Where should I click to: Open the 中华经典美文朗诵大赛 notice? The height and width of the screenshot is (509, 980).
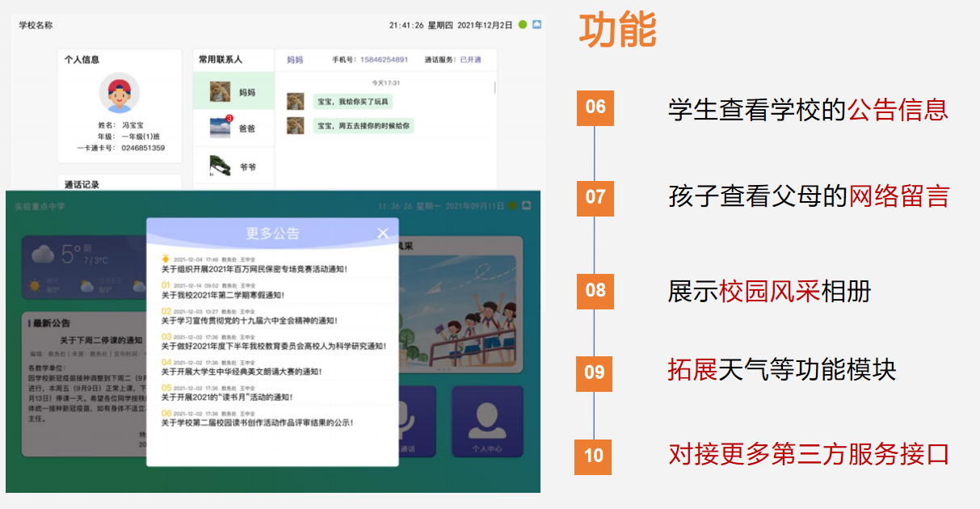coord(241,372)
